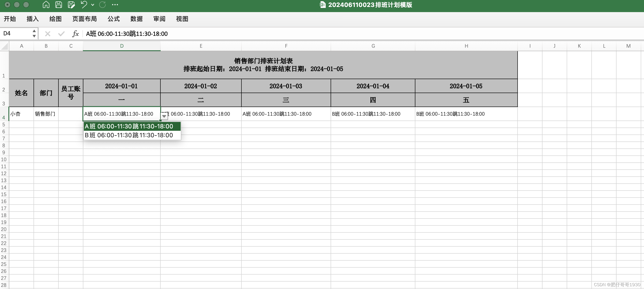Click the Save As pencil-disk icon
This screenshot has height=289, width=644.
(x=71, y=5)
